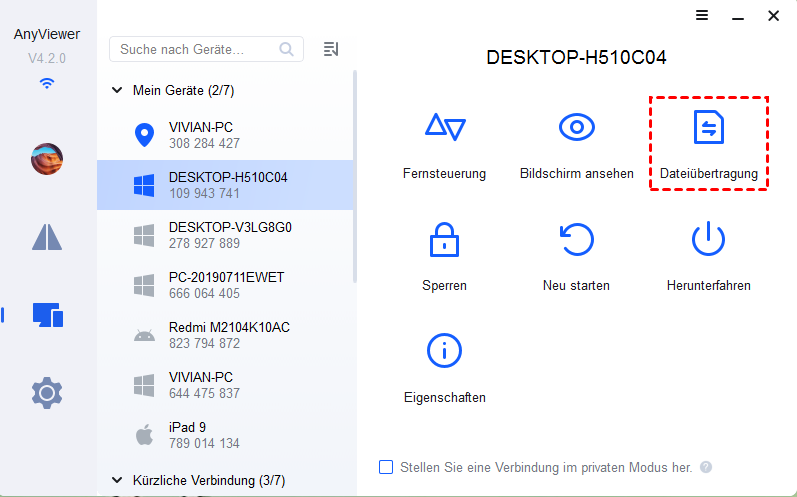Click the V4.2.0 version text

coord(47,58)
